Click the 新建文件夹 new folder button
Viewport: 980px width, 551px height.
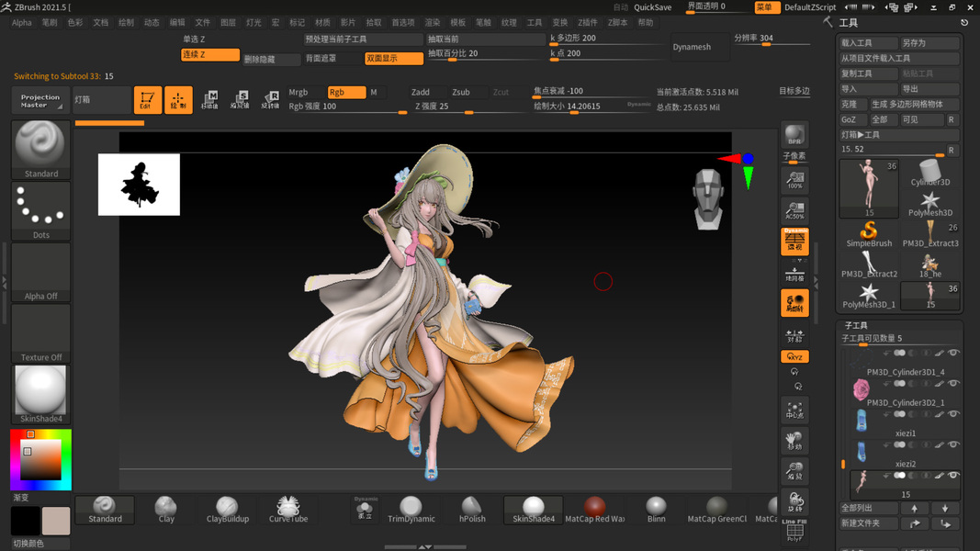click(x=868, y=523)
